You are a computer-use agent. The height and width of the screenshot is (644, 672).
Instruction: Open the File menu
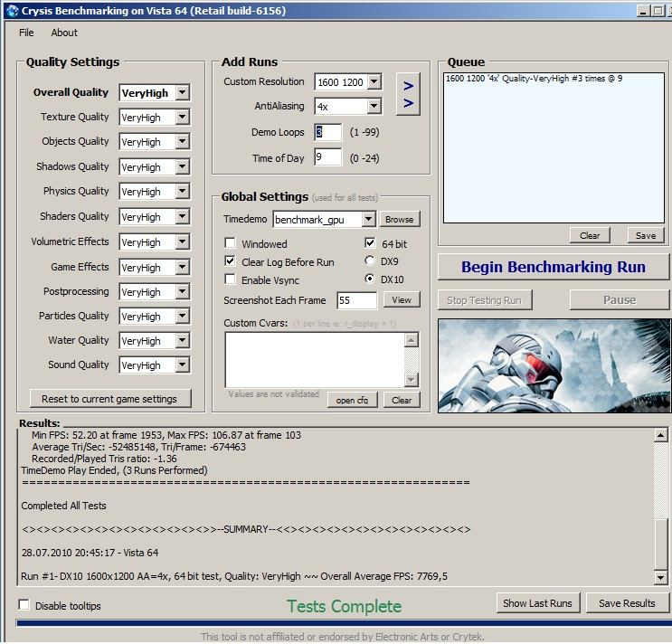[26, 33]
